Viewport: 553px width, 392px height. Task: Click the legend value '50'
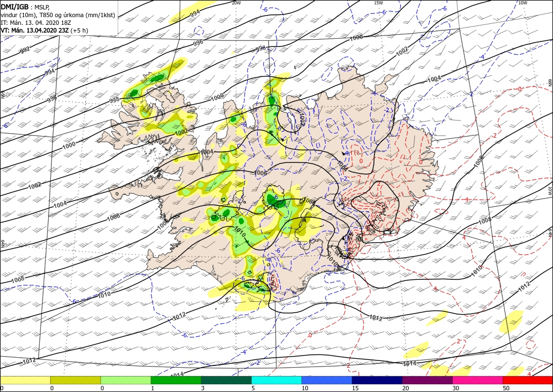(506, 388)
